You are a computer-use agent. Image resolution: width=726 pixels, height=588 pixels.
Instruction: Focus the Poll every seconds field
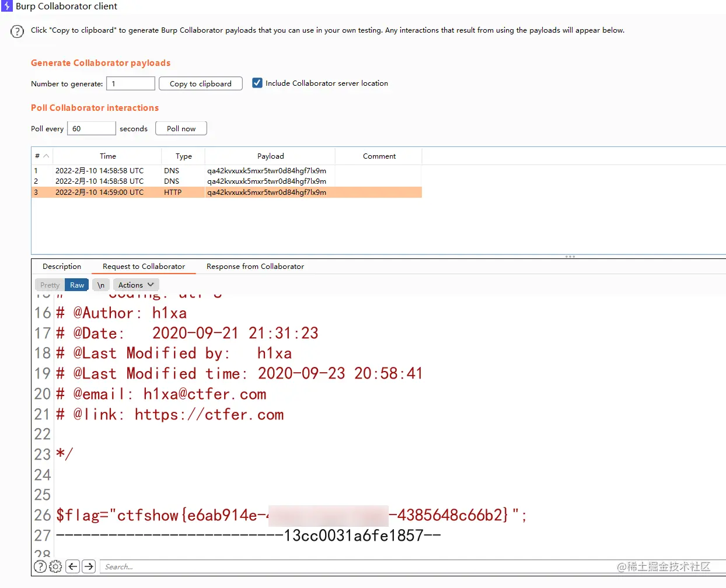click(92, 128)
